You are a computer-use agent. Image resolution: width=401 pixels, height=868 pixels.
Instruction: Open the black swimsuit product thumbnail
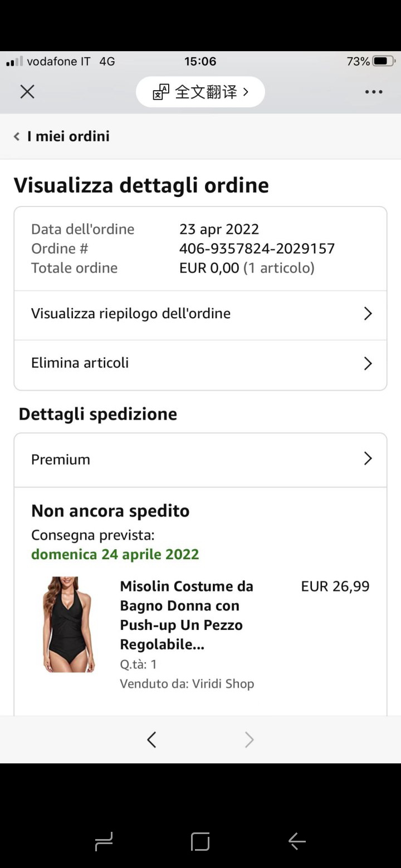[69, 624]
